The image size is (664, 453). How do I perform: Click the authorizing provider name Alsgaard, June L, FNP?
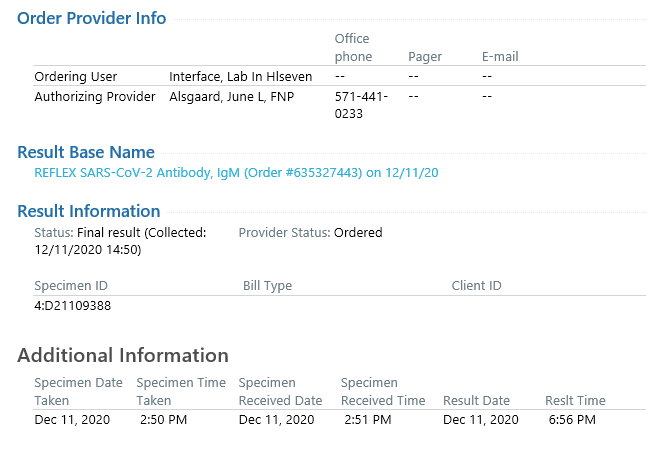tap(231, 97)
